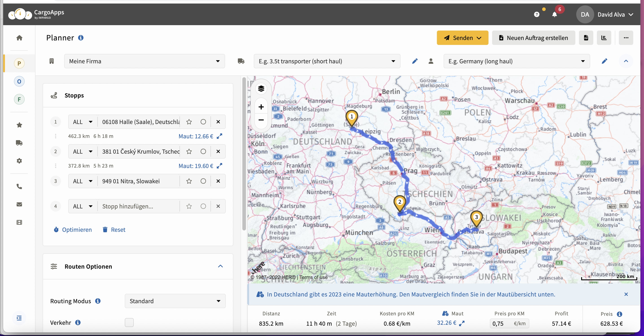The width and height of the screenshot is (644, 336).
Task: Click the Preis pro KM 0,75 field
Action: [x=509, y=323]
